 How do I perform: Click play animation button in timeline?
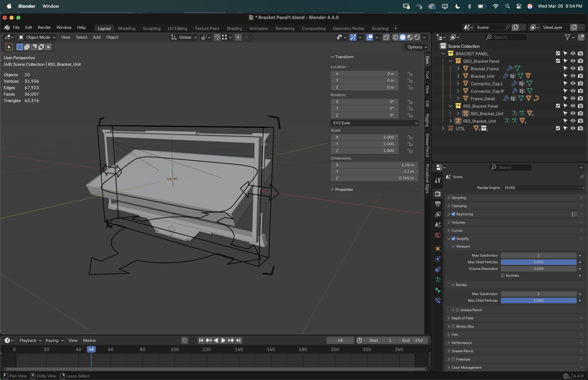tap(223, 340)
